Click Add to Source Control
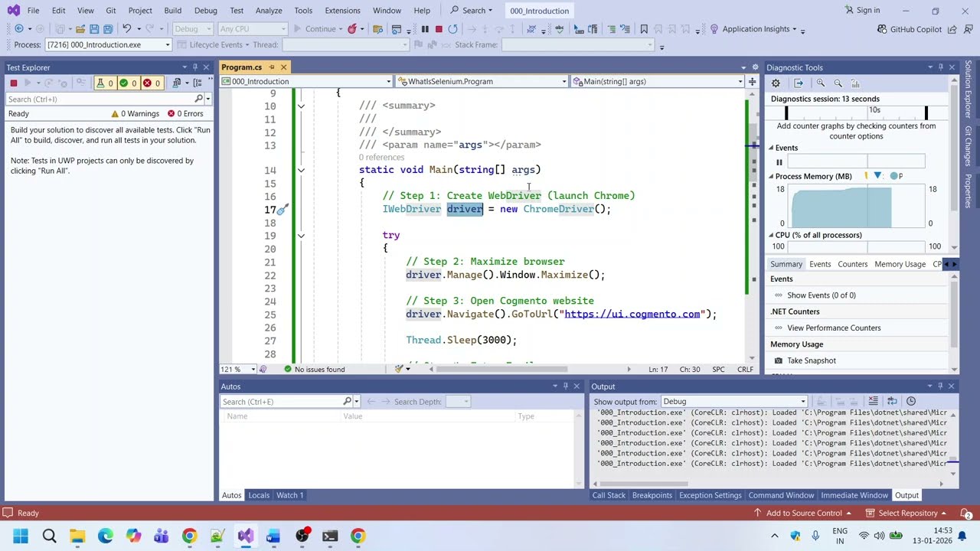Image resolution: width=980 pixels, height=551 pixels. click(x=803, y=513)
